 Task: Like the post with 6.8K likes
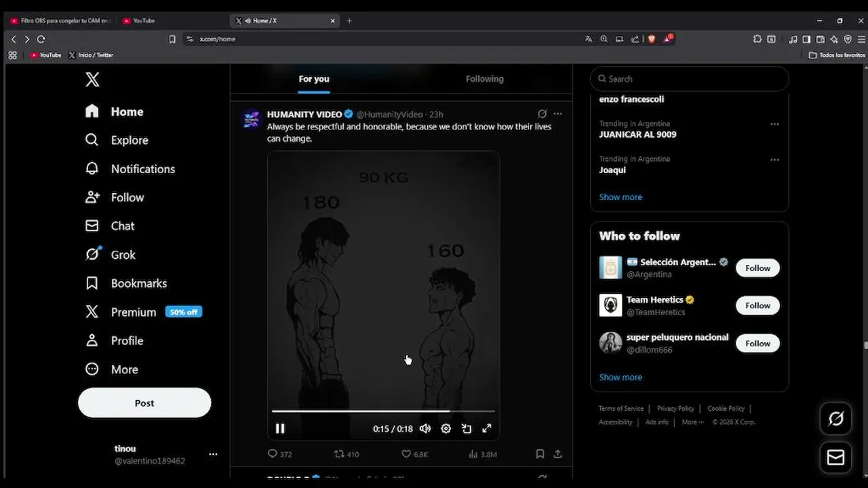(414, 454)
